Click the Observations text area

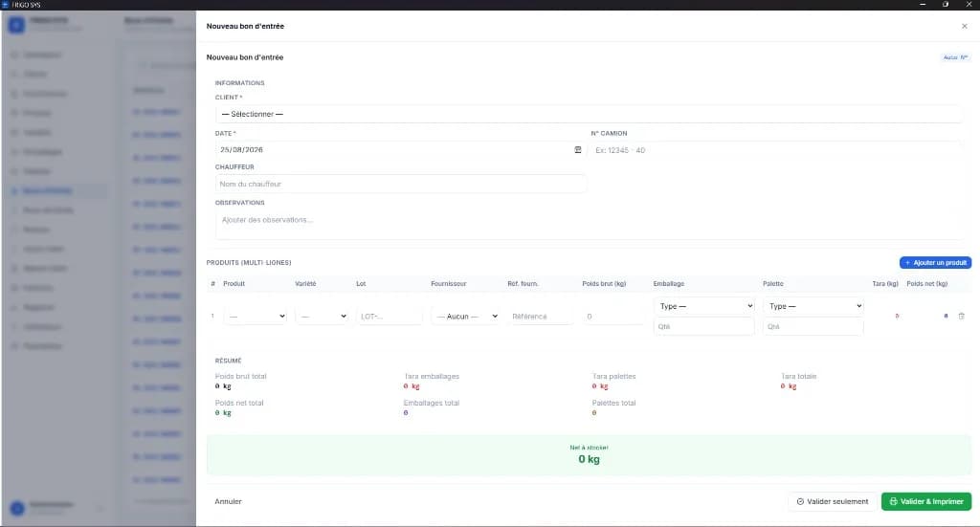point(589,226)
